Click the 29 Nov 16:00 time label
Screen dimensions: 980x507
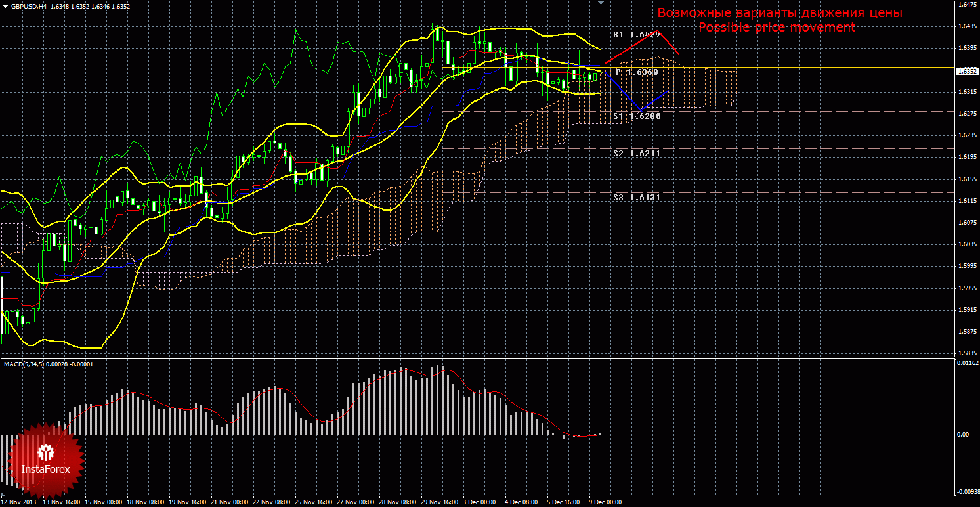(x=440, y=502)
